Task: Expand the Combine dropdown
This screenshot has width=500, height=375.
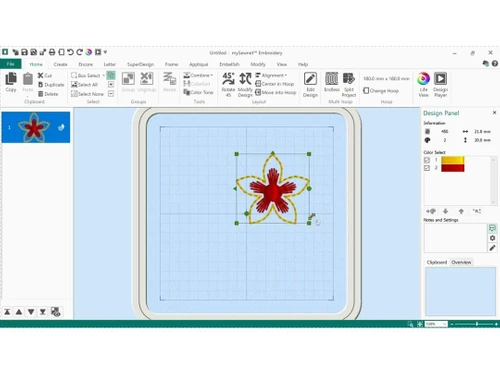Action: 212,75
